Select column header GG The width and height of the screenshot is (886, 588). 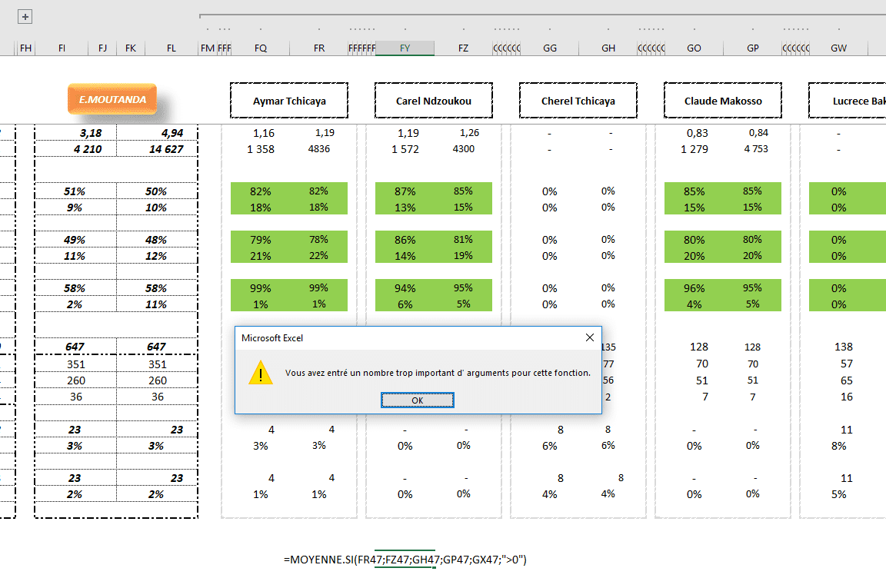click(550, 48)
